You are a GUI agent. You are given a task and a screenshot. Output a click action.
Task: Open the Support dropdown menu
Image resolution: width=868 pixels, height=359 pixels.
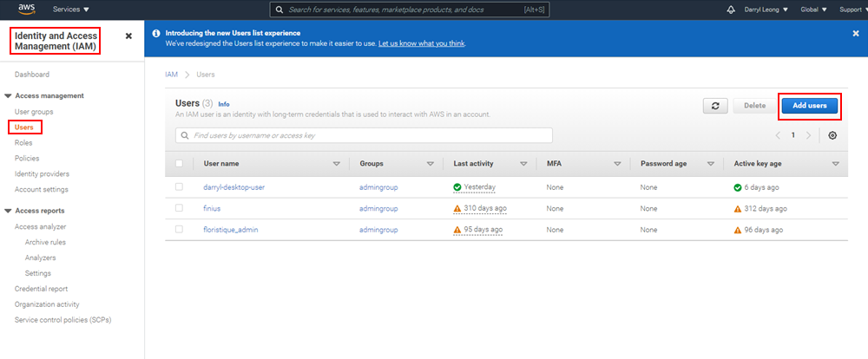click(x=853, y=10)
